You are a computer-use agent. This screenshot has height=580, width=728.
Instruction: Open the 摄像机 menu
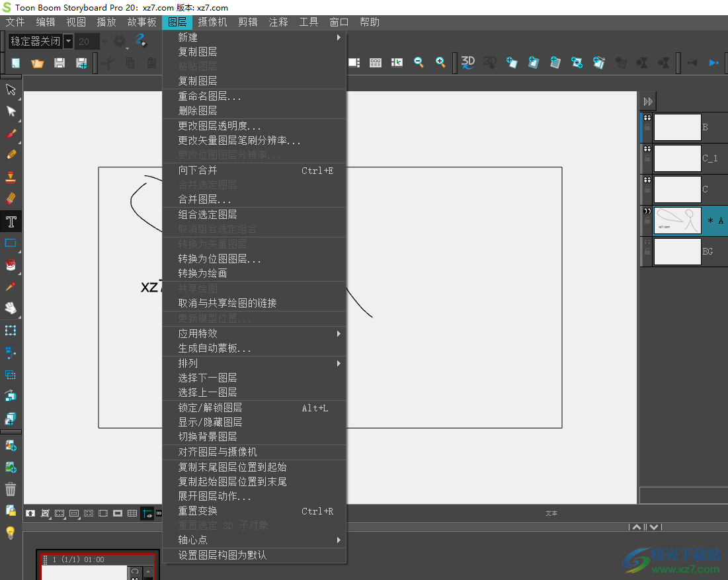[212, 22]
